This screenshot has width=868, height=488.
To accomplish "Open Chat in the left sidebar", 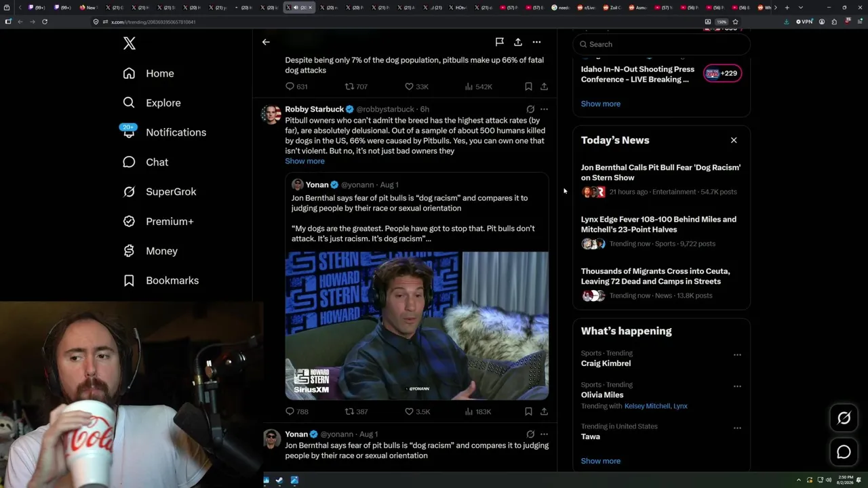I will (145, 162).
